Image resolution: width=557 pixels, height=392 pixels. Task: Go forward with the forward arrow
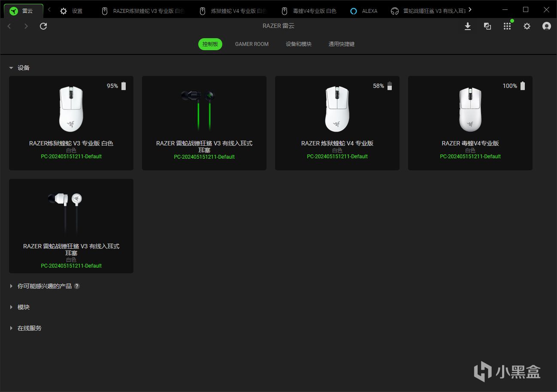[x=26, y=26]
